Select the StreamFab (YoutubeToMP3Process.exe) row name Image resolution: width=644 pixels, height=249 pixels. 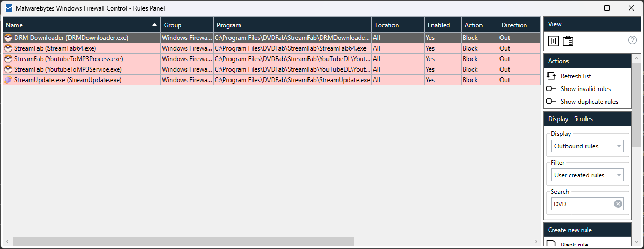point(69,59)
